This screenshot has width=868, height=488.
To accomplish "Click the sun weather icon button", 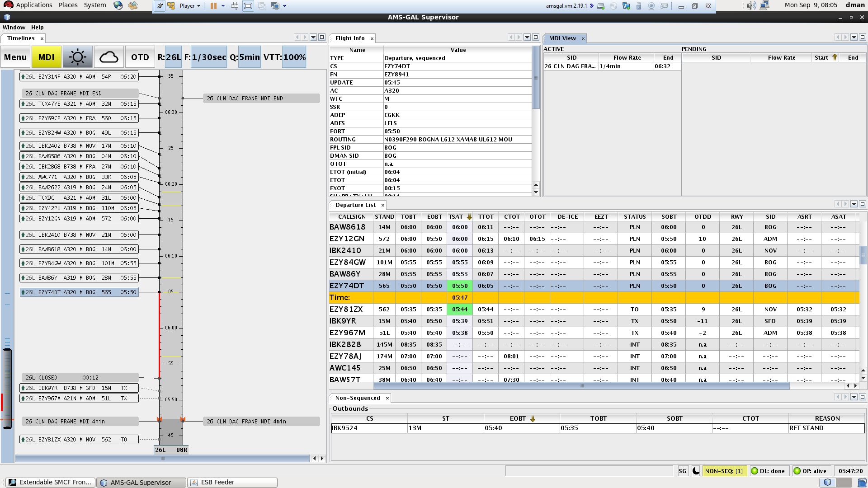I will 77,57.
